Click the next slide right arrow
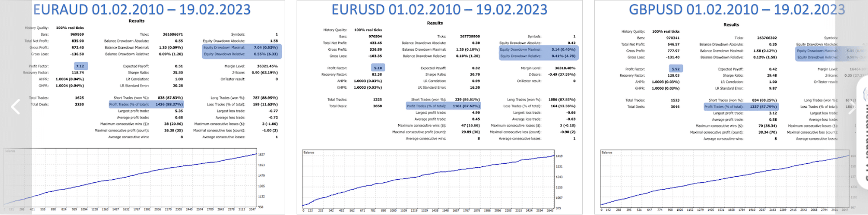Screen dimensions: 868x215 (852, 107)
